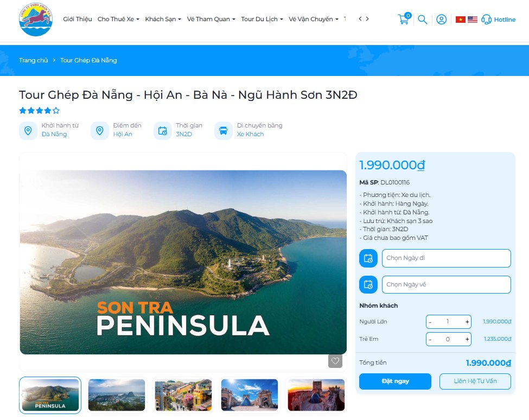Image resolution: width=529 pixels, height=420 pixels.
Task: Click the calendar icon beside Chọn Ngày về
Action: 368,284
